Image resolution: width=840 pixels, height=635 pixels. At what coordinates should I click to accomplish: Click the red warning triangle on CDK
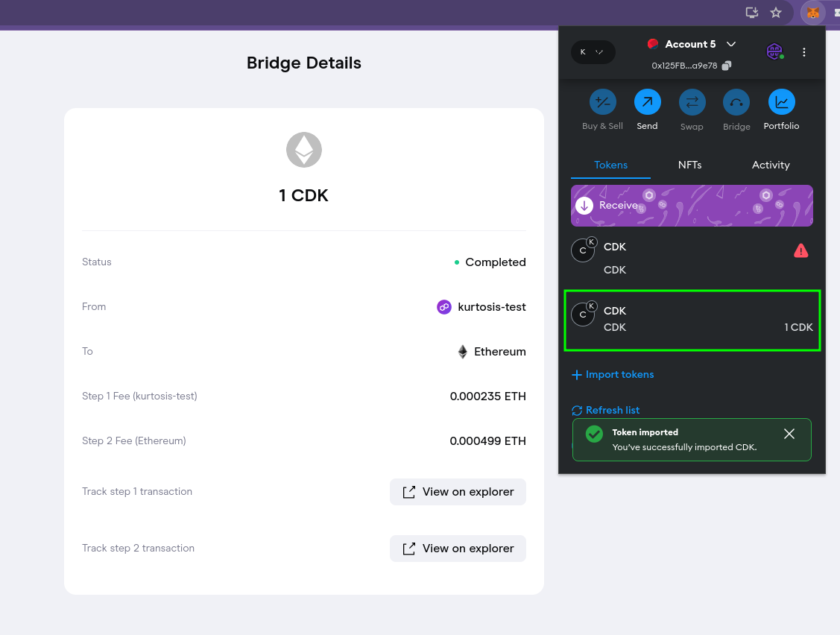[801, 251]
